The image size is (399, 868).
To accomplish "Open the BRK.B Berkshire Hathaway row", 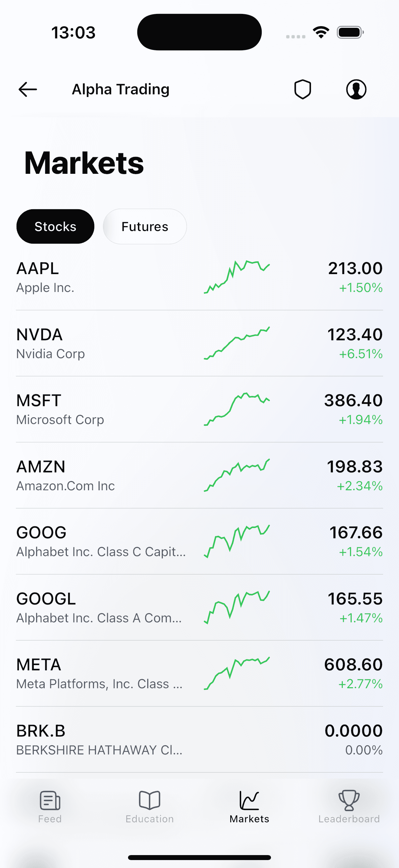I will pos(199,740).
